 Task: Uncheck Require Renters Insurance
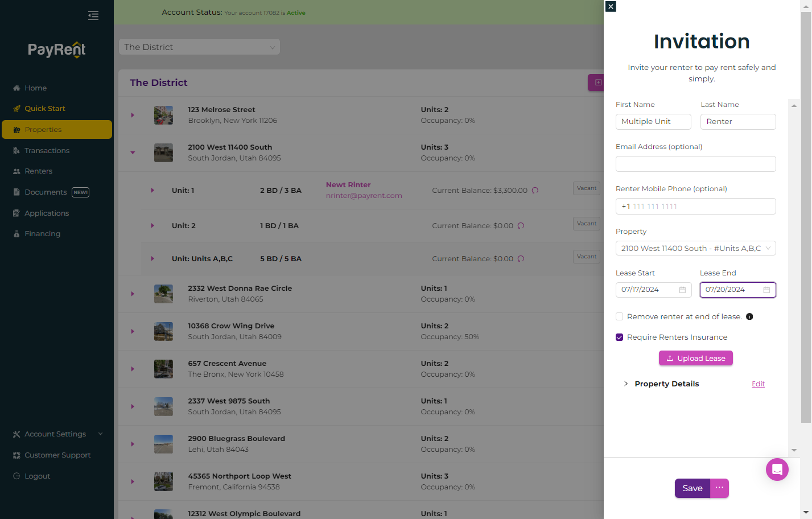coord(619,337)
